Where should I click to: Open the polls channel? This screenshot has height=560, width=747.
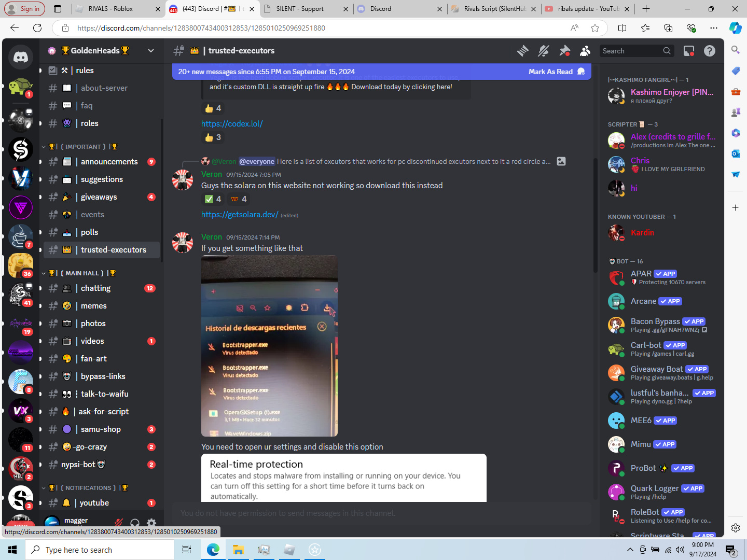[102, 232]
